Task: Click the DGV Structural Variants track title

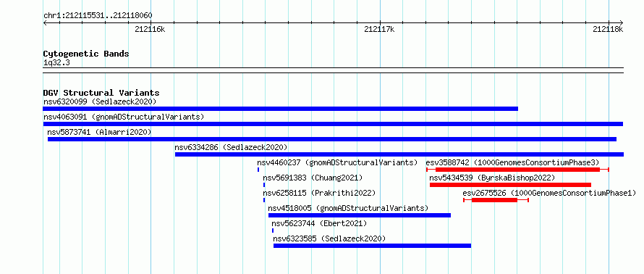Action: point(101,93)
